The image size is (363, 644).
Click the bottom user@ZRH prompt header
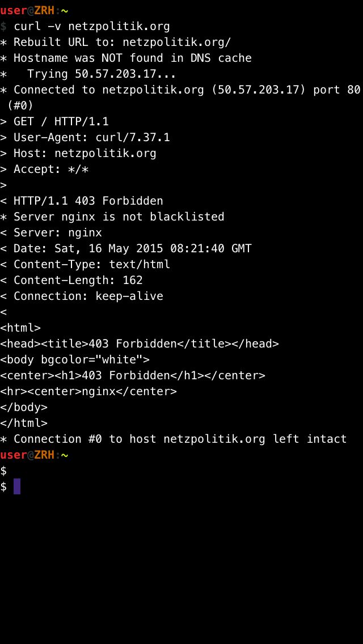click(34, 455)
